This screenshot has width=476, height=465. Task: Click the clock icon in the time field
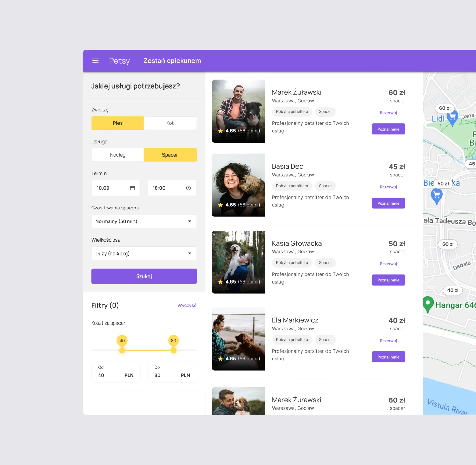188,188
